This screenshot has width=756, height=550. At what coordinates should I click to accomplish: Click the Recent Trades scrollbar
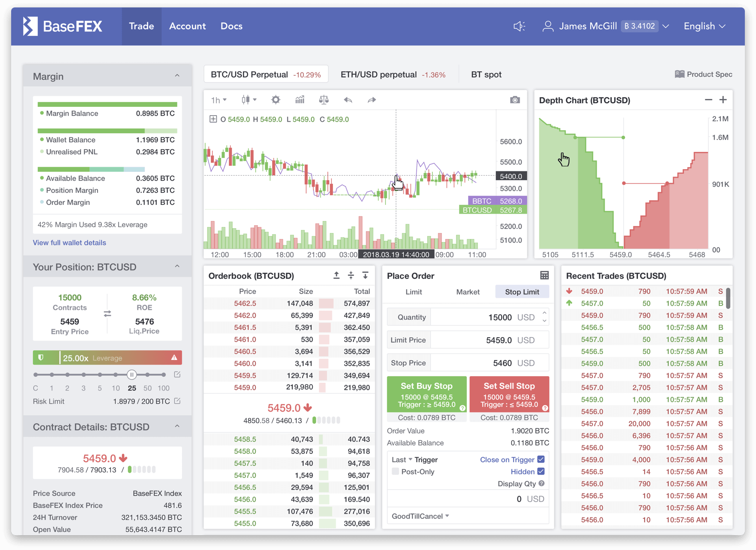728,298
